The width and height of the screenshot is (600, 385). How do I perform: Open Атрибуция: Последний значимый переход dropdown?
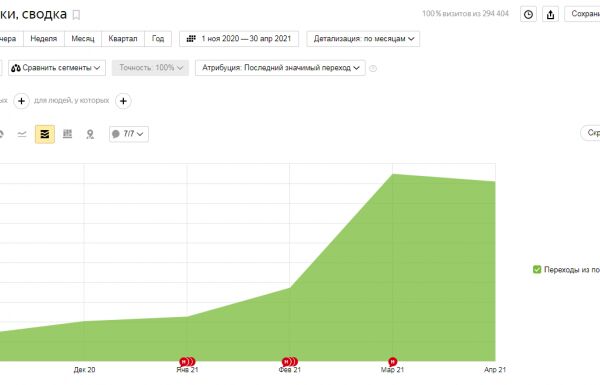coord(280,68)
